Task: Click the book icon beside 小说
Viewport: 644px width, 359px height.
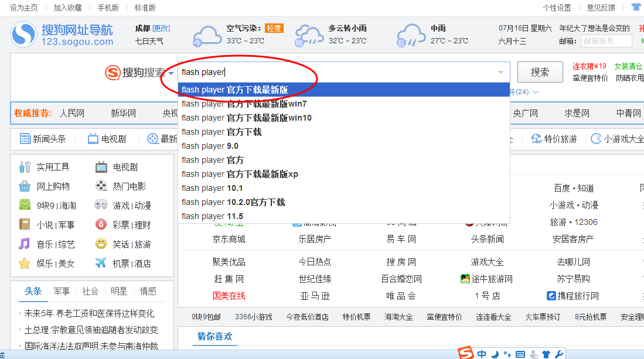Action: tap(25, 224)
